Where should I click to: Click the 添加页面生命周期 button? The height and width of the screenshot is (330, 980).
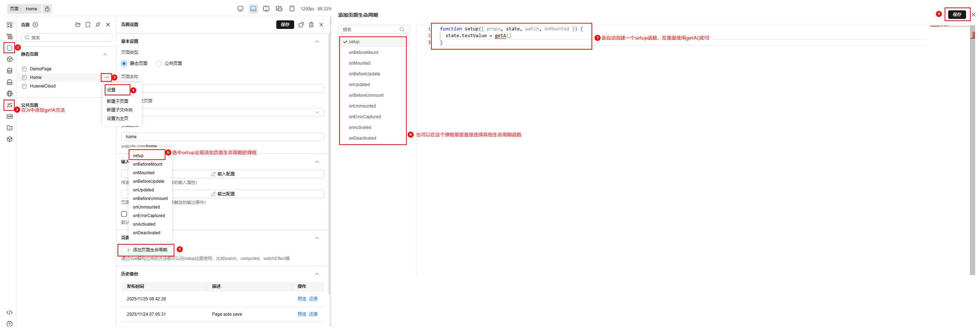[147, 250]
